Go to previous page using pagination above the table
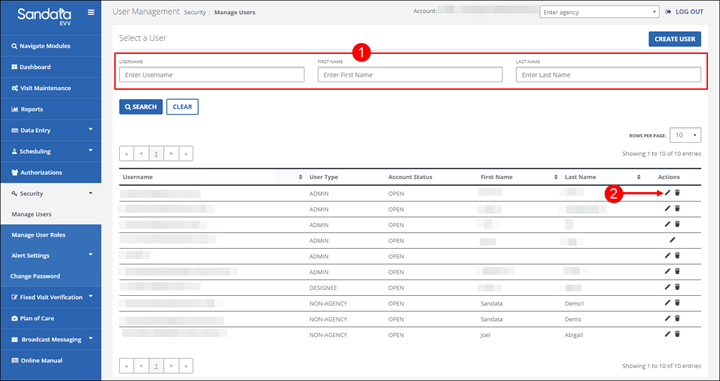 click(141, 154)
